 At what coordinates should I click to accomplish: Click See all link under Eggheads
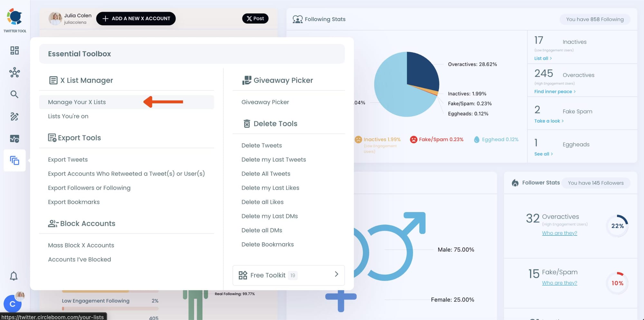coord(544,154)
